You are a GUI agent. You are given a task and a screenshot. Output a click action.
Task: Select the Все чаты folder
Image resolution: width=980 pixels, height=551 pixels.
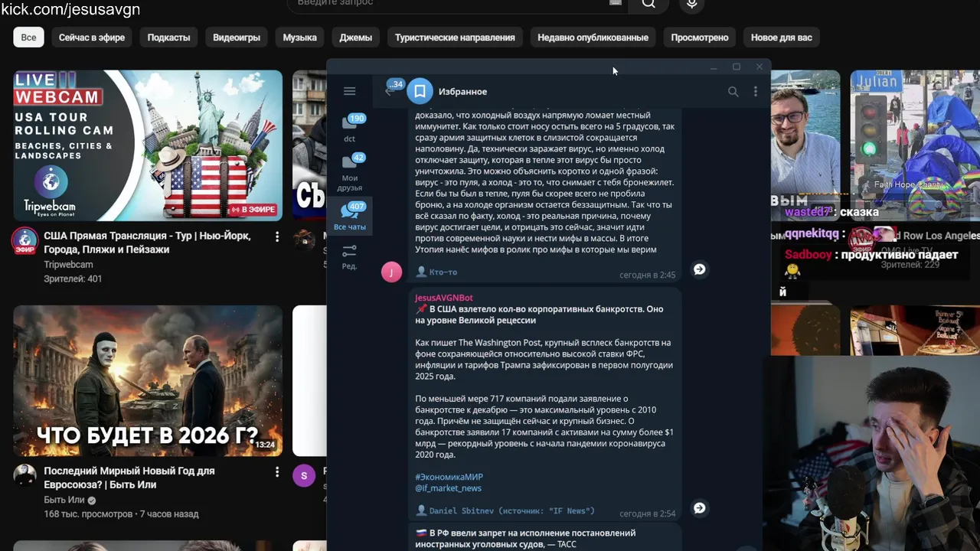(x=350, y=215)
